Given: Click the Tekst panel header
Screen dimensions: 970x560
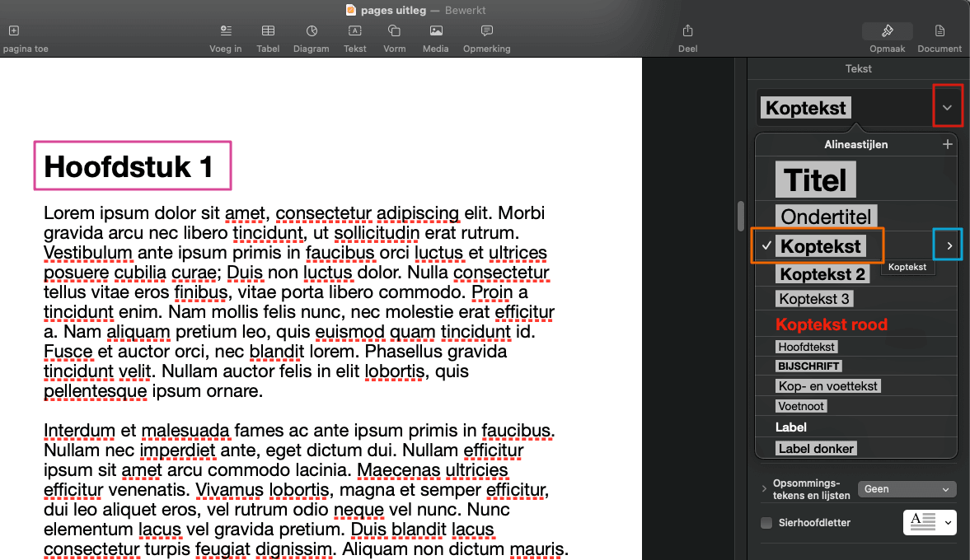Looking at the screenshot, I should pyautogui.click(x=858, y=68).
